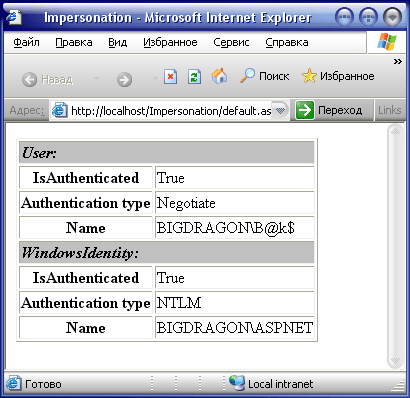This screenshot has width=410, height=398.
Task: Expand the Forward history dropdown arrow
Action: (x=155, y=79)
